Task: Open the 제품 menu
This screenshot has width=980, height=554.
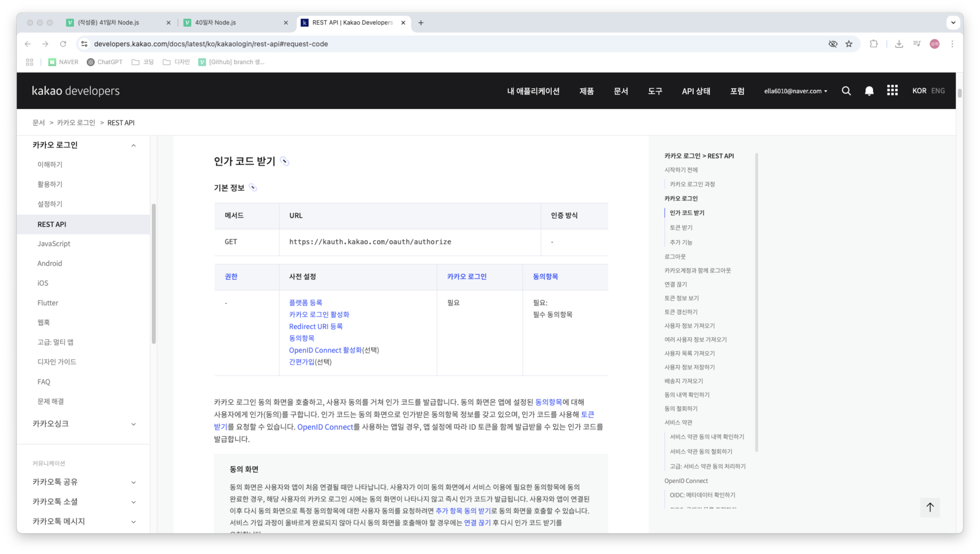Action: [586, 91]
